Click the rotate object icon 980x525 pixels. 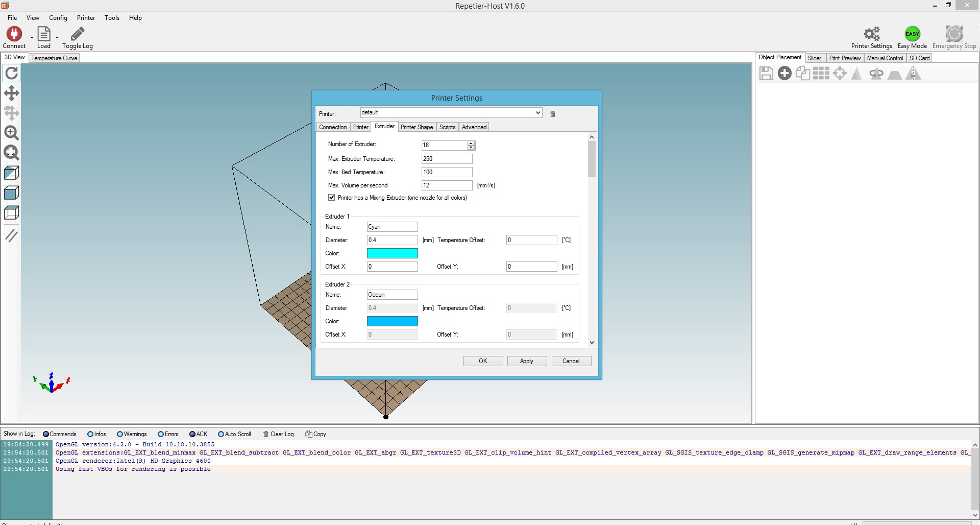876,74
